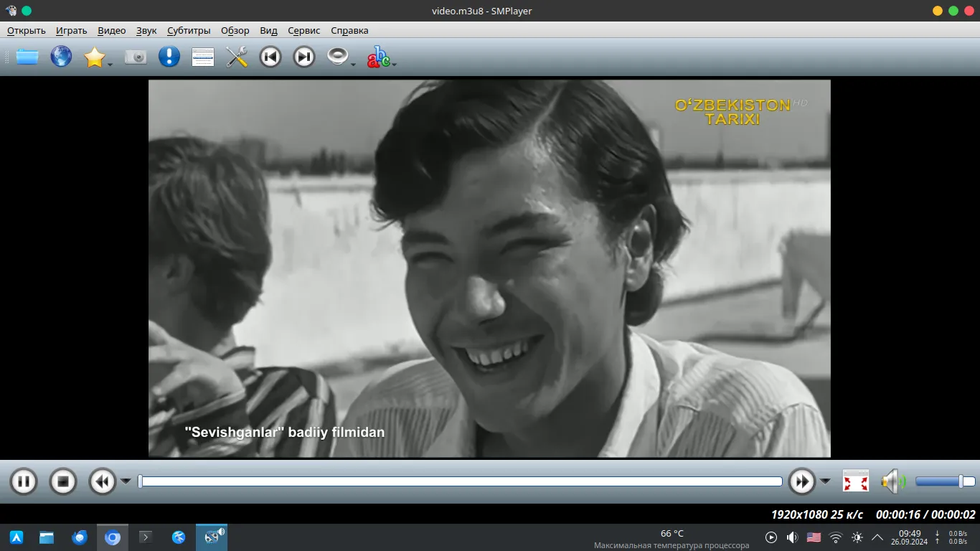The width and height of the screenshot is (980, 551).
Task: Select audio track with the speaker cone icon
Action: pyautogui.click(x=337, y=56)
